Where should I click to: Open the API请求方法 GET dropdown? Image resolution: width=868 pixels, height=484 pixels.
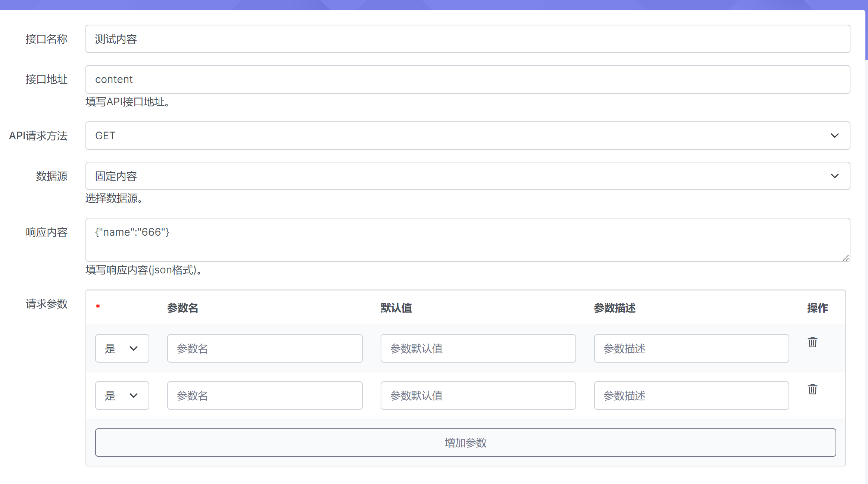click(468, 136)
